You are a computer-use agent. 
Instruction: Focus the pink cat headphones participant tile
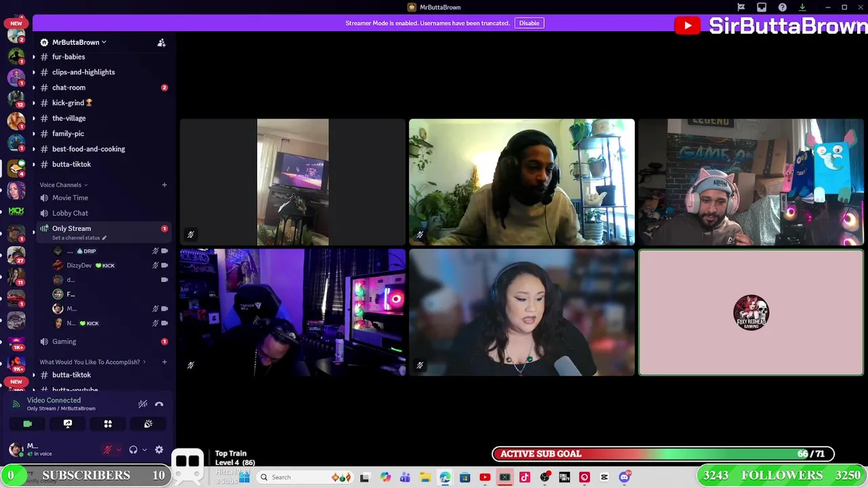tap(751, 182)
